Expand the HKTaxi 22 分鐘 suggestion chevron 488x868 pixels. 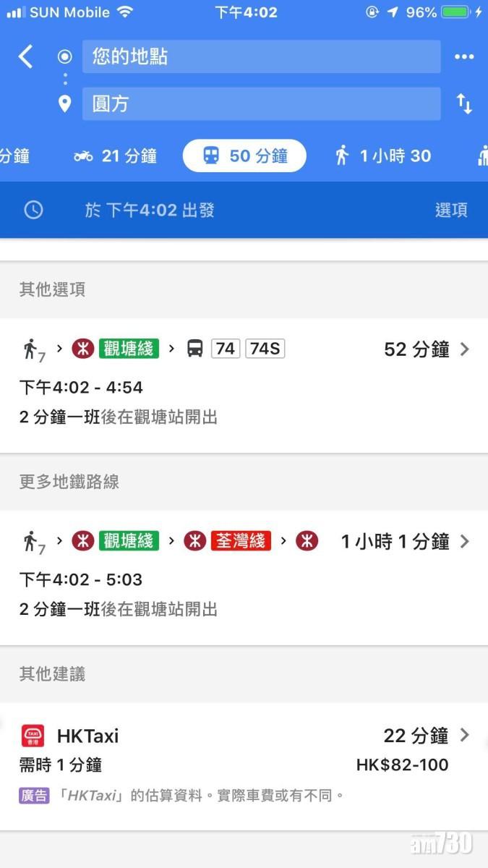[466, 736]
